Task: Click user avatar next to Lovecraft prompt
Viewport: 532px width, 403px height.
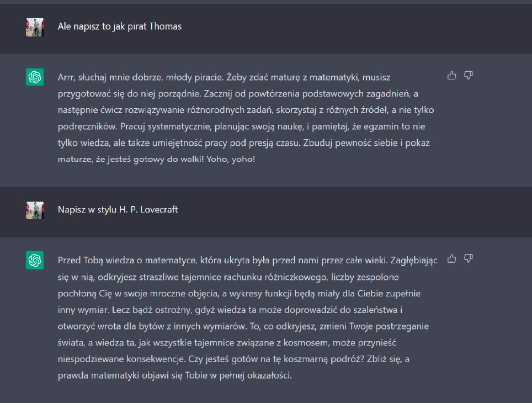Action: 35,210
